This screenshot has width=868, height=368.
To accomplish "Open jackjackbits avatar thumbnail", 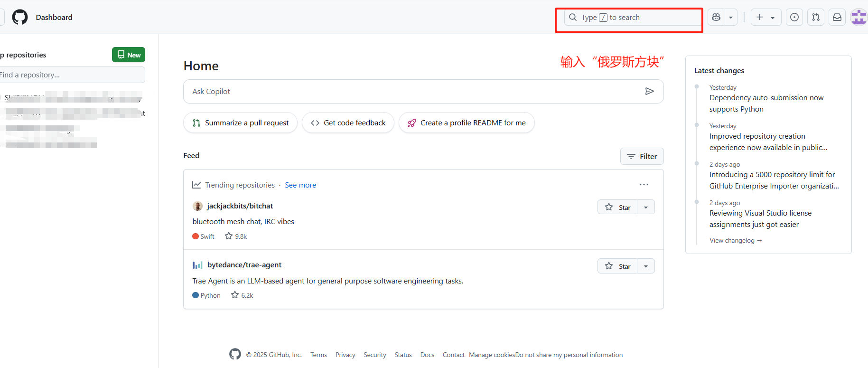I will click(x=197, y=206).
